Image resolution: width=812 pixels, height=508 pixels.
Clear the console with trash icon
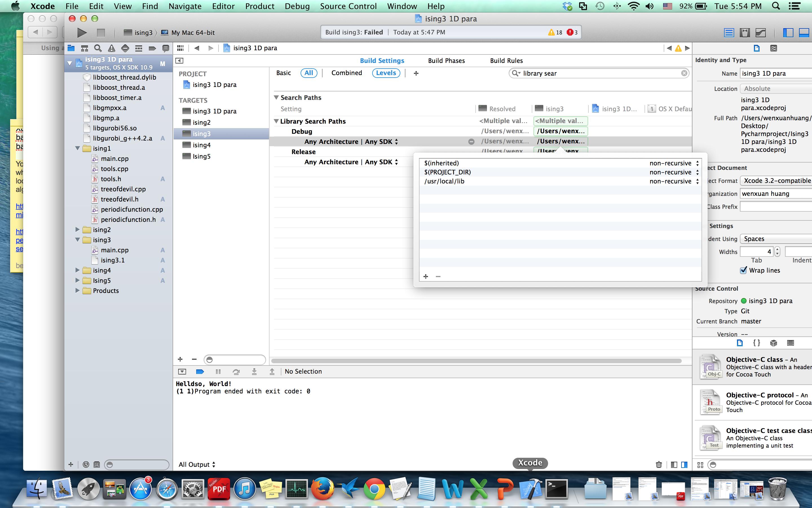[659, 464]
